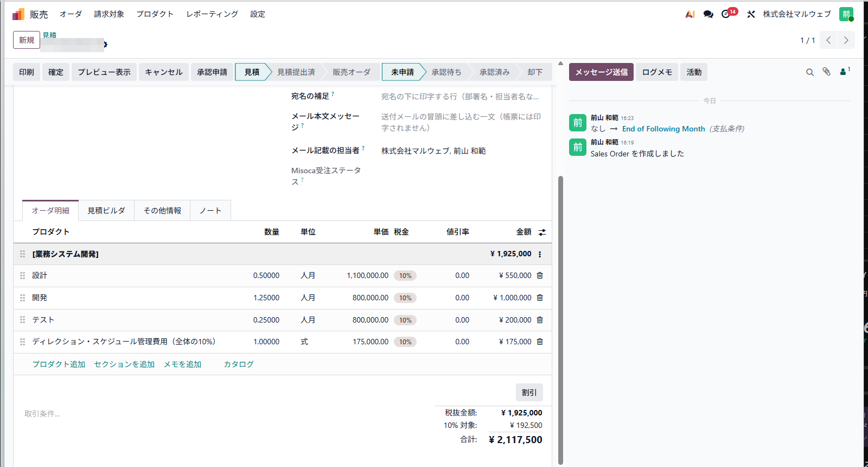
Task: Go to next record arrow
Action: click(x=846, y=40)
